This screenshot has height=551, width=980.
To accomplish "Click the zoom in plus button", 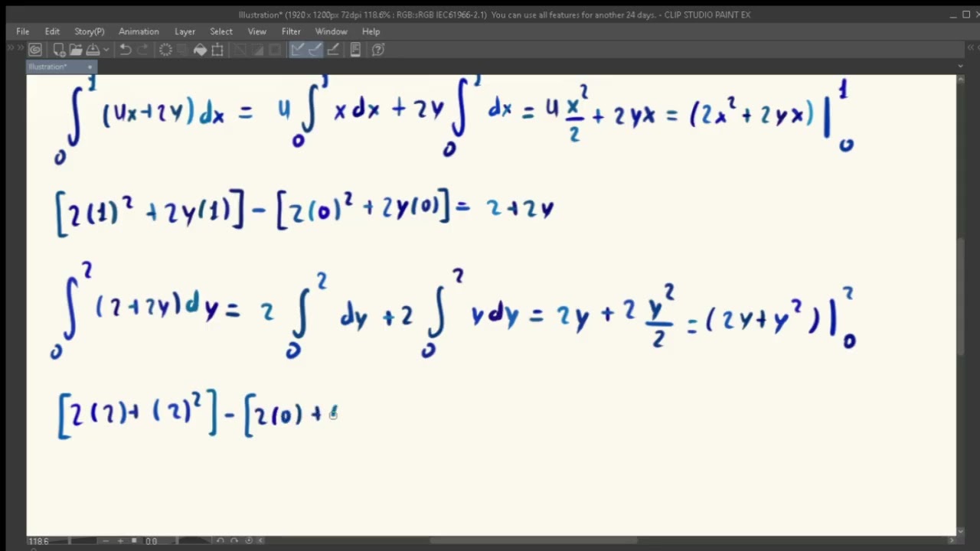I will click(x=120, y=541).
